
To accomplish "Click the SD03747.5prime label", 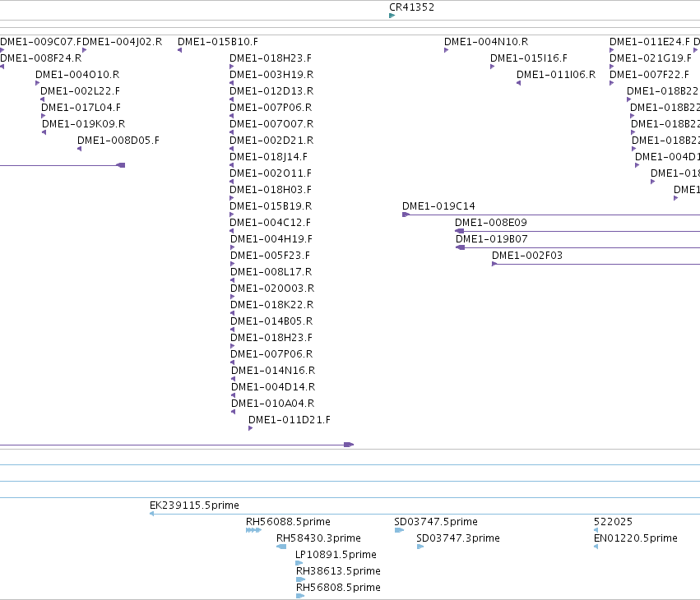I will click(436, 522).
